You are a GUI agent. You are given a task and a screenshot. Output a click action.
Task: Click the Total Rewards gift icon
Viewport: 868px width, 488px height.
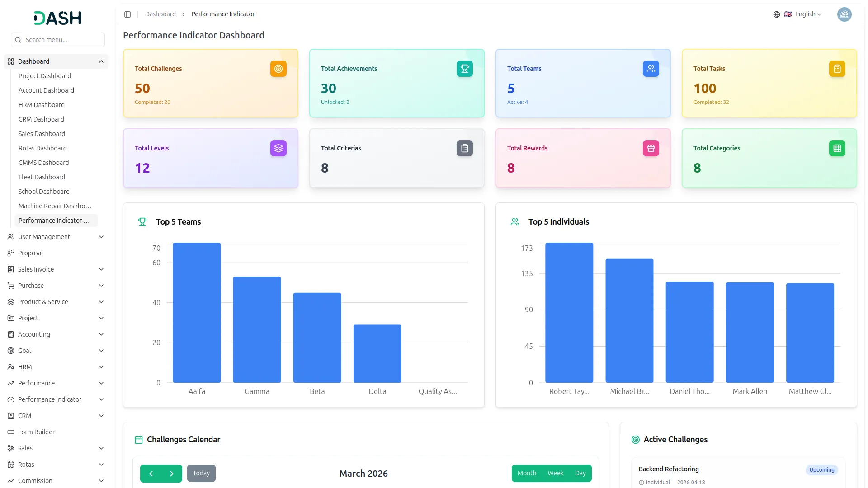[651, 148]
